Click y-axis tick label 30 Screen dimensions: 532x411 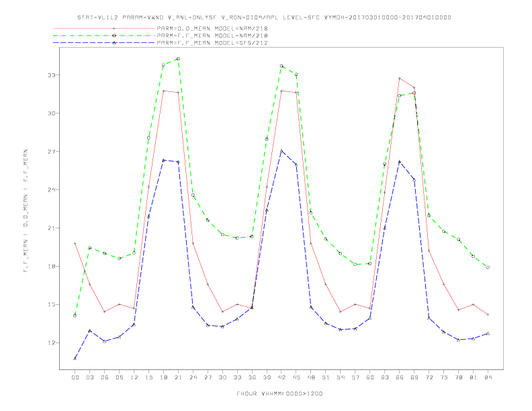pos(51,113)
